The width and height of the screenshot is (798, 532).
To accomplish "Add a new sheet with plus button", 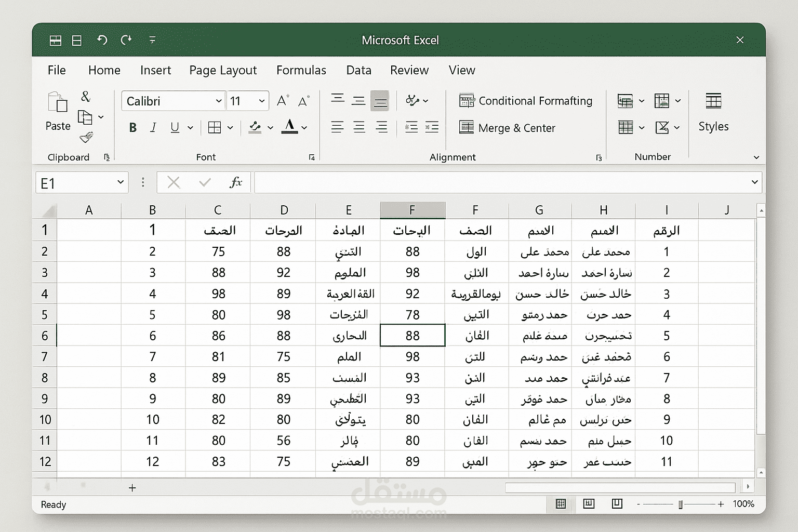I will (x=132, y=488).
